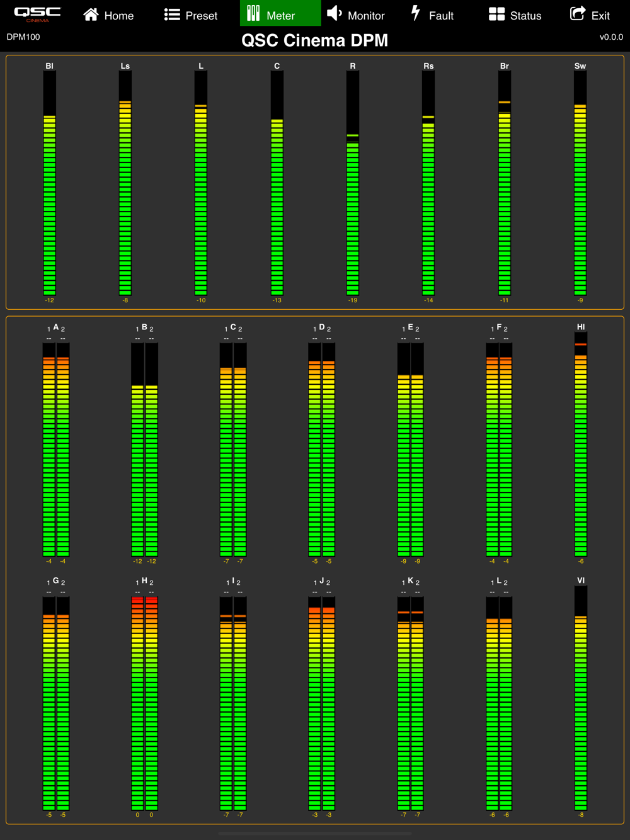Image resolution: width=630 pixels, height=840 pixels.
Task: Click the amplifier K group label
Action: click(x=410, y=581)
